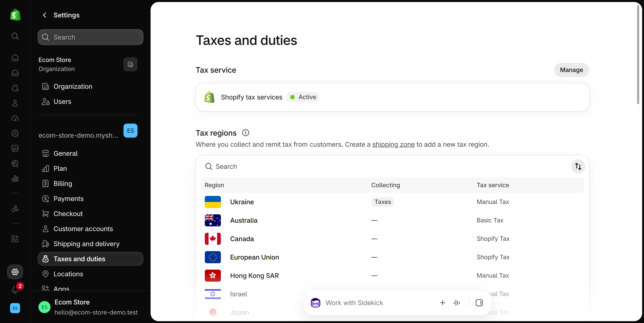Open the Billing settings menu item

[x=91, y=183]
